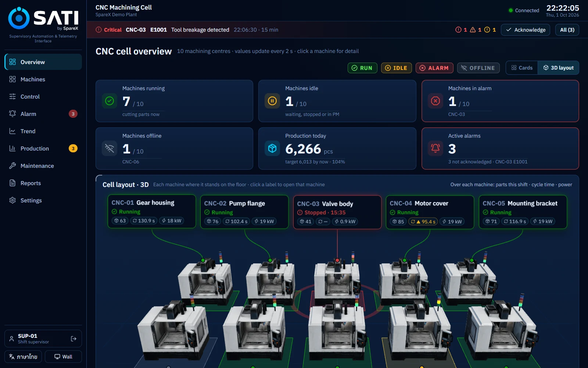Click the Machines grid icon in sidebar
This screenshot has width=588, height=368.
pyautogui.click(x=12, y=79)
